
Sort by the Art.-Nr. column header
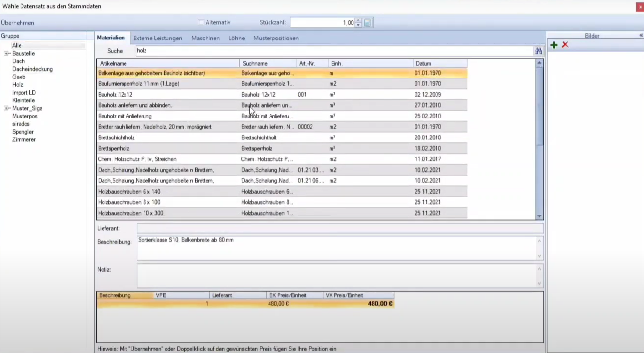[312, 63]
